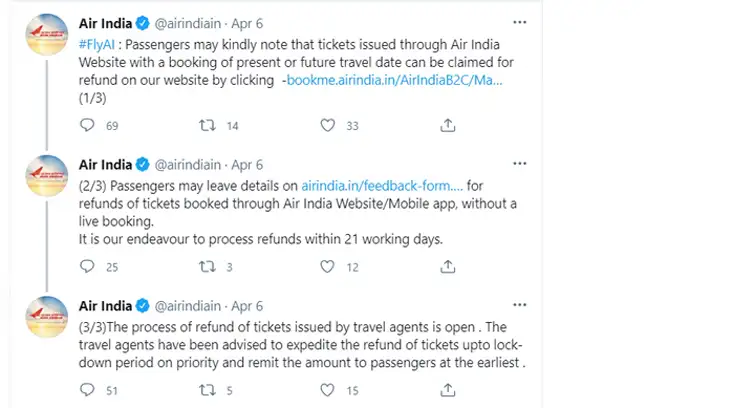Retweet the (3/3) tweet with 5 retweets
The width and height of the screenshot is (750, 408).
click(x=208, y=390)
